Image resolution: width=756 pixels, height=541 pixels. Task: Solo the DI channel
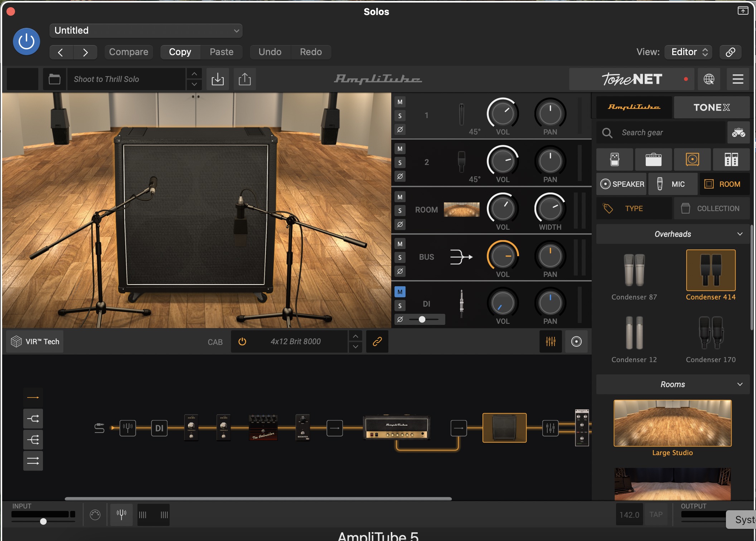tap(400, 306)
